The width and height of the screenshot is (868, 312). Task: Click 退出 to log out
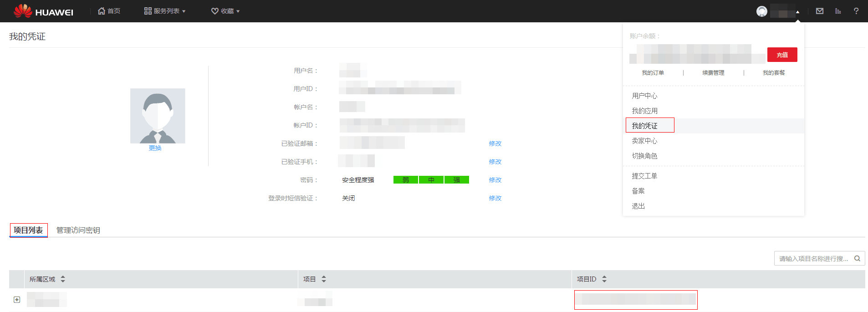coord(638,206)
